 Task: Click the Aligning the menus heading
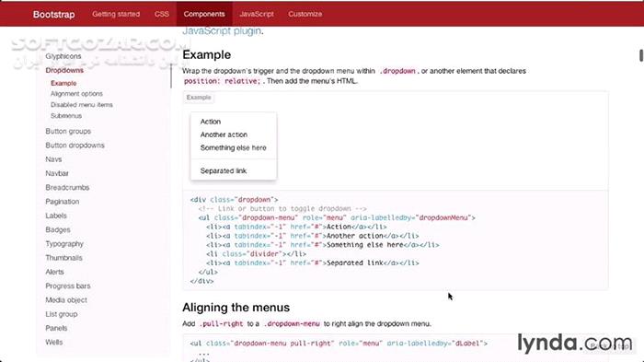click(x=236, y=308)
